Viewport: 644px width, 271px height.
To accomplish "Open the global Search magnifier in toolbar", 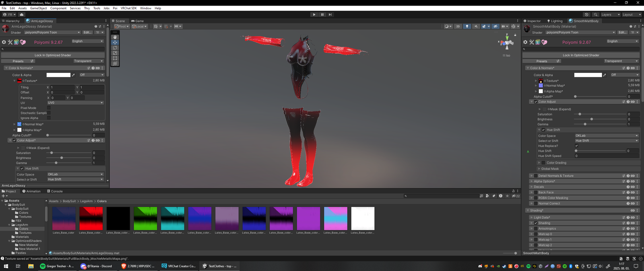I will [x=596, y=14].
